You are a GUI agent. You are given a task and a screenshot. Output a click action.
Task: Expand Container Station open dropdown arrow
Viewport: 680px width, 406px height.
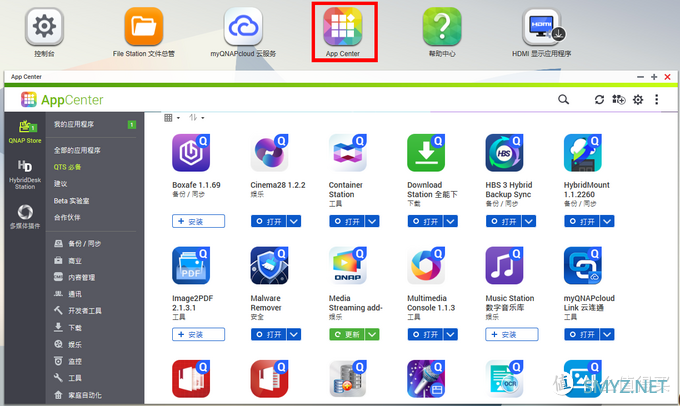tap(372, 221)
